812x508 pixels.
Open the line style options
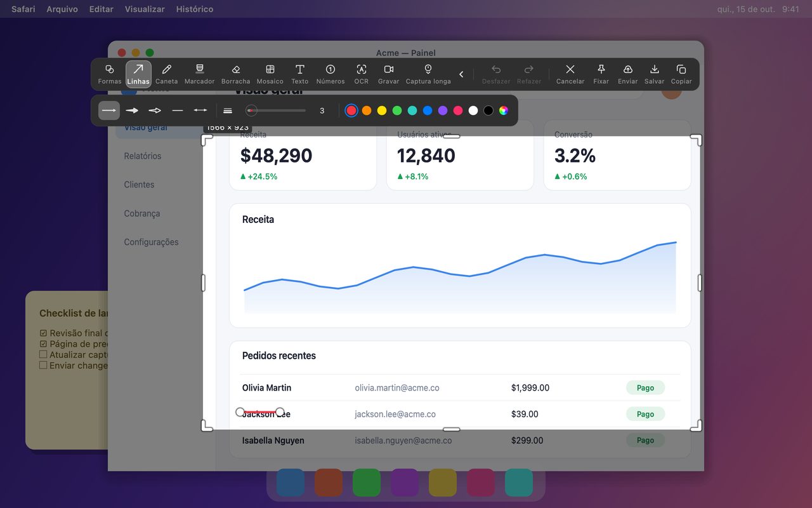228,110
